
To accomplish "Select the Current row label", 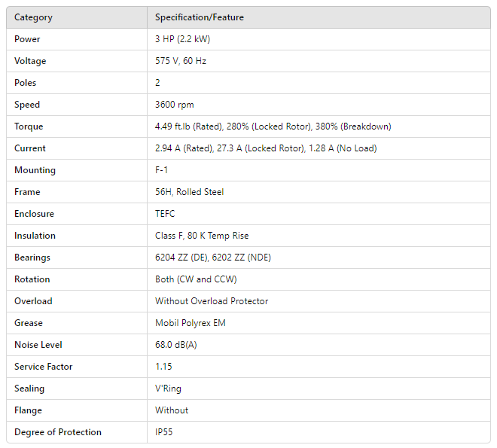I will click(x=30, y=148).
